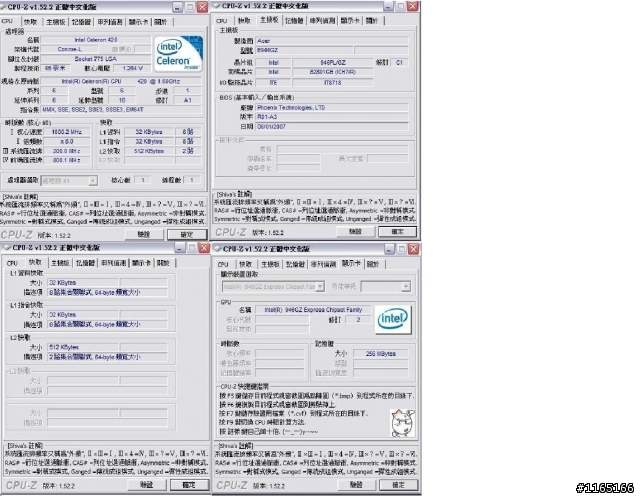The height and width of the screenshot is (496, 640).
Task: Click the 1.264 V core voltage value
Action: click(x=132, y=68)
